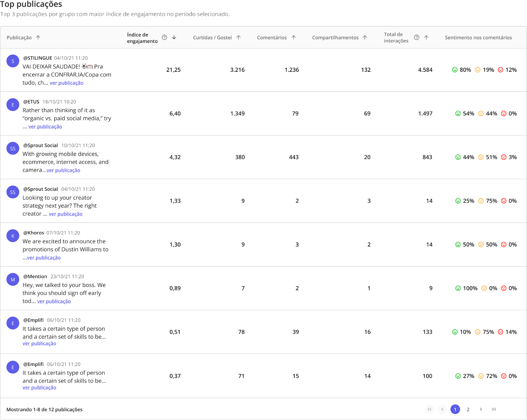Jump to the first page

[x=430, y=409]
